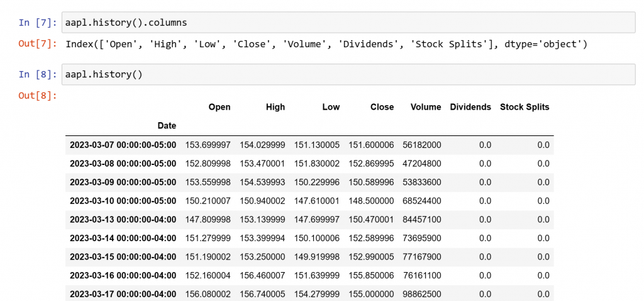Select the 2023-03-13 date row label
This screenshot has width=644, height=301.
(x=123, y=220)
